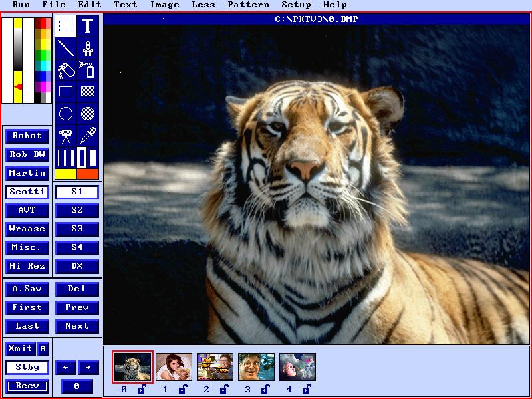
Task: Open the Setup menu
Action: (x=296, y=5)
